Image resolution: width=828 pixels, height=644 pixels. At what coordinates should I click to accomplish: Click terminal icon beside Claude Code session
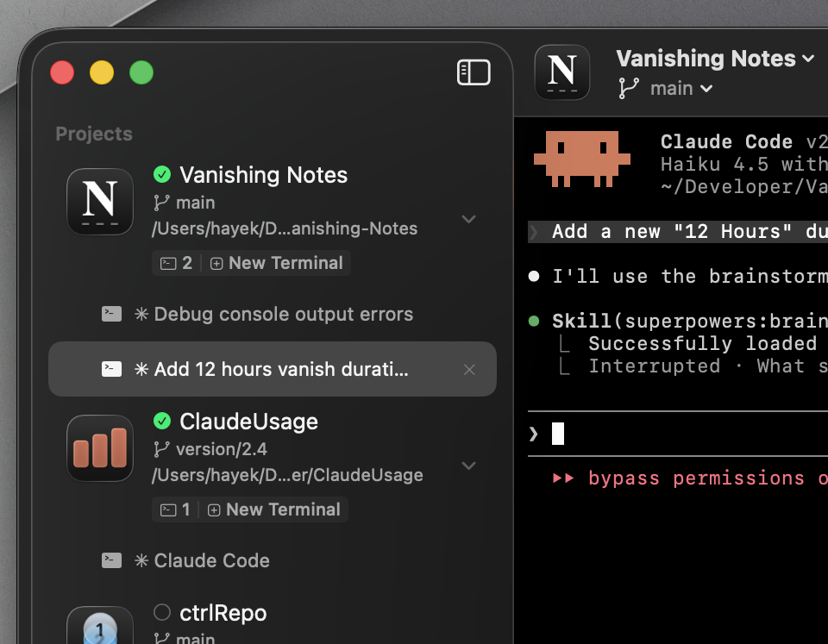click(111, 560)
